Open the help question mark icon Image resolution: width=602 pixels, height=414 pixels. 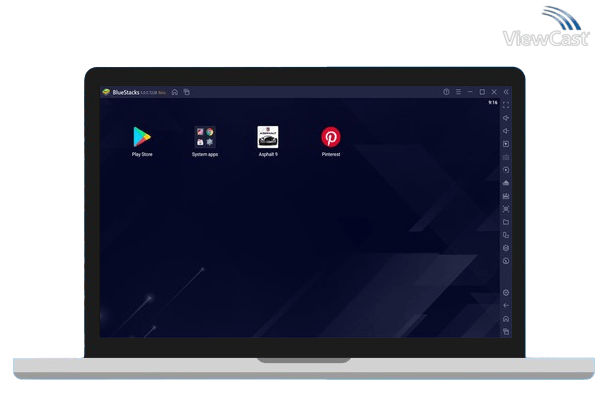tap(446, 92)
